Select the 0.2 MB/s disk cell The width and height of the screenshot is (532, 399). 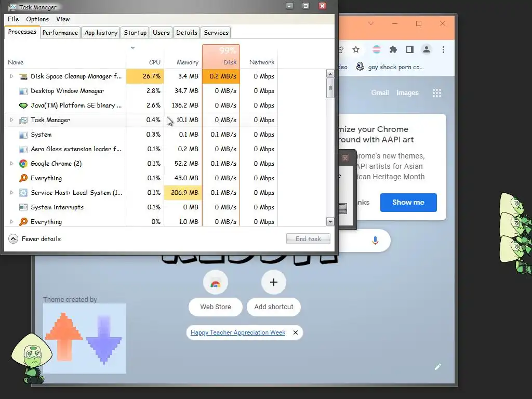[x=221, y=76]
